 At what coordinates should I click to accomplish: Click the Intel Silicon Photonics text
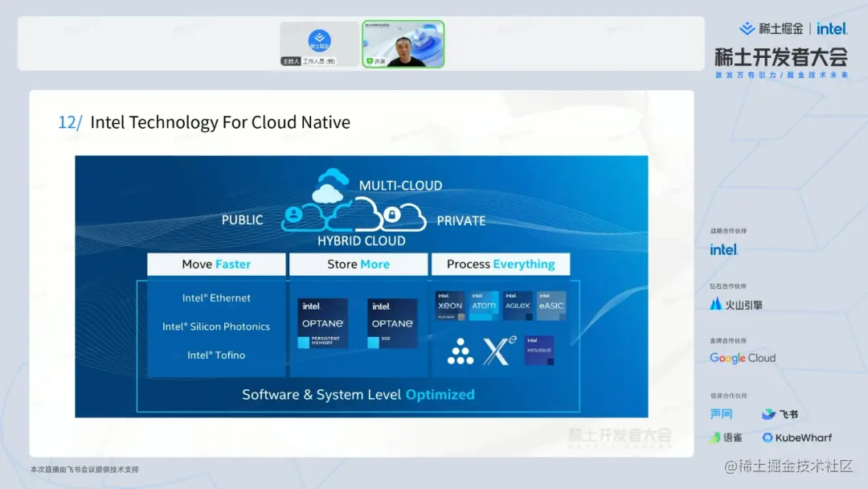click(x=216, y=327)
